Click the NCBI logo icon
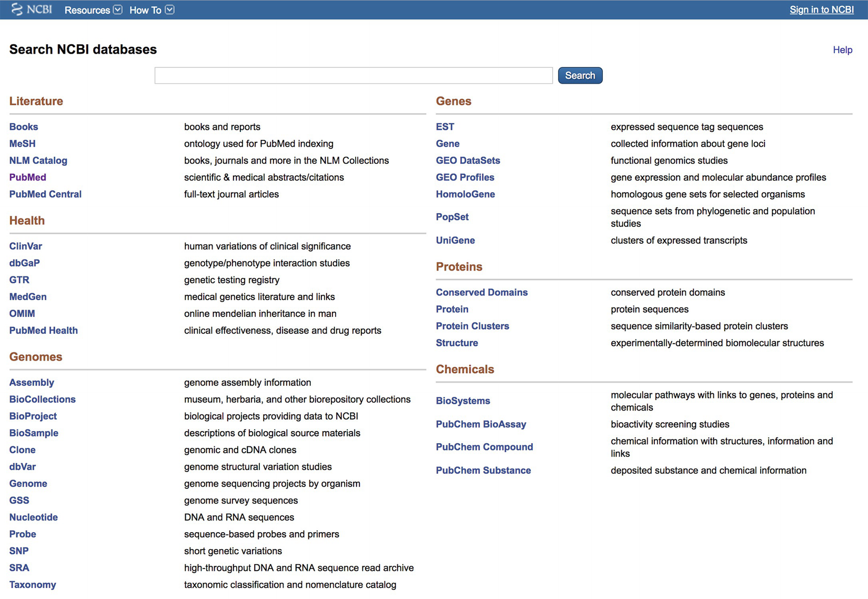Viewport: 868px width, 599px height. tap(17, 9)
